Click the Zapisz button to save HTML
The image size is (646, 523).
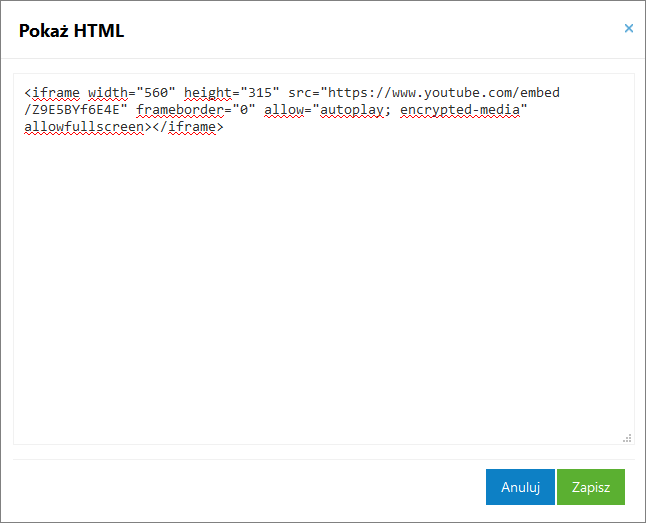(x=591, y=487)
